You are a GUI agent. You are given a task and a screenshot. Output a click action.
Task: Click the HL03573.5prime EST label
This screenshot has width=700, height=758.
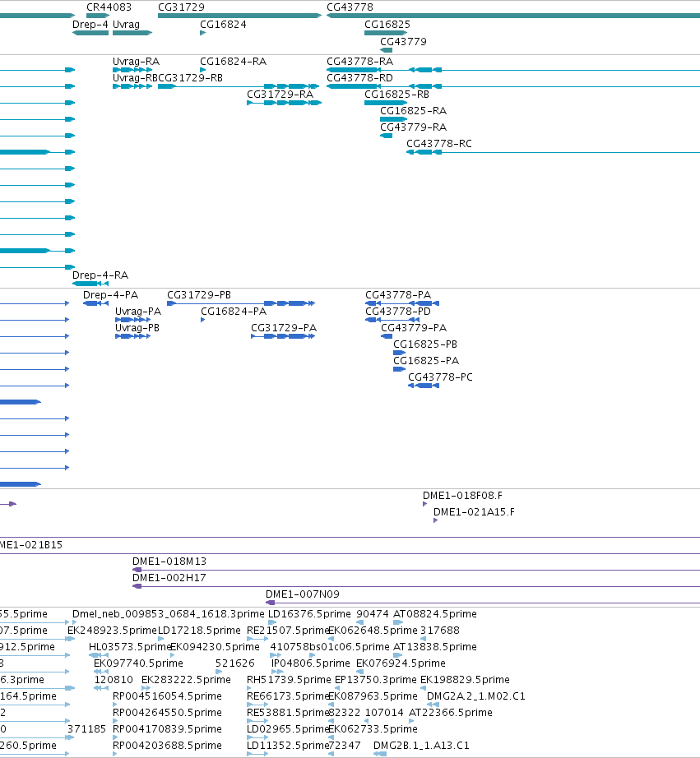[x=130, y=647]
